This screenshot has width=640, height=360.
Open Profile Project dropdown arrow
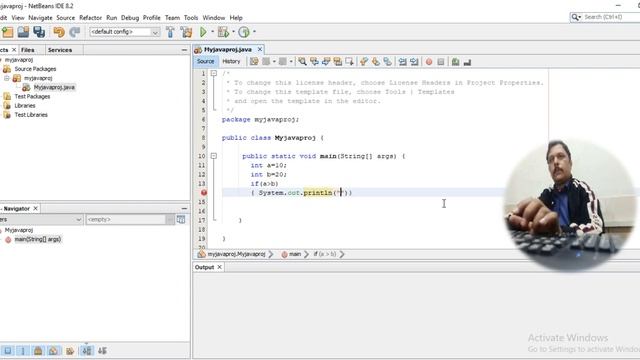(x=254, y=32)
